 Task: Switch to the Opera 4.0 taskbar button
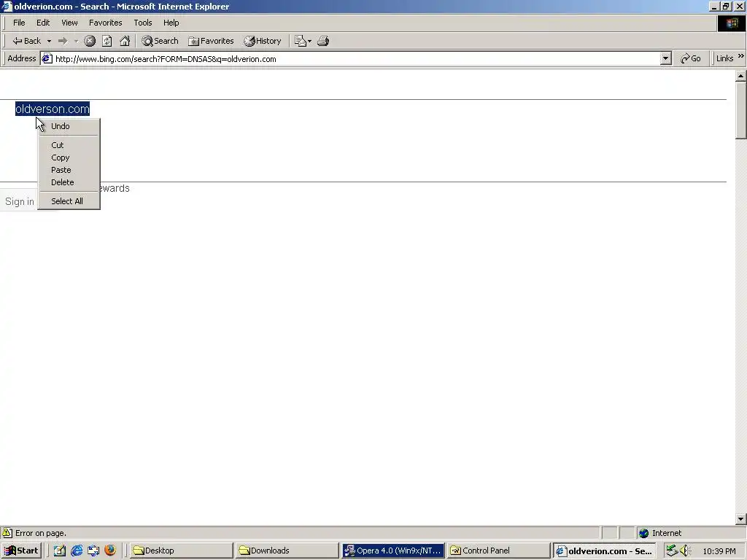click(x=393, y=551)
